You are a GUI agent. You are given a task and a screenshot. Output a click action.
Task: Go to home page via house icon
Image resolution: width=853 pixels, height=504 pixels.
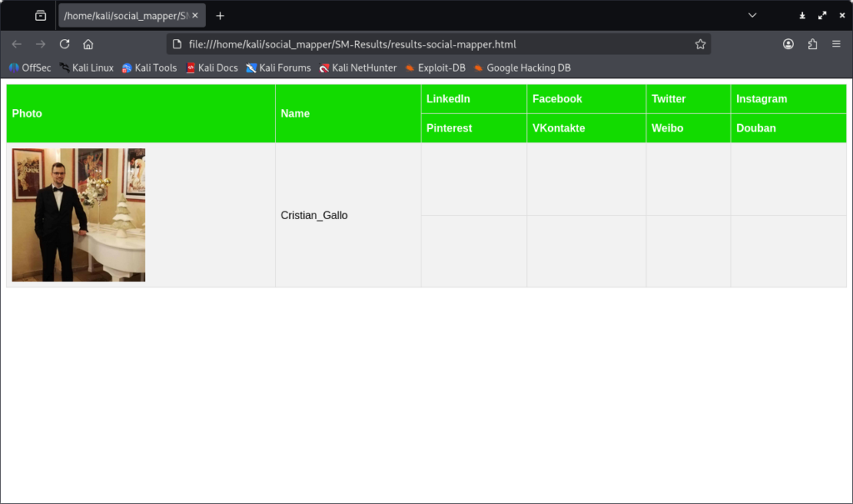pos(88,44)
